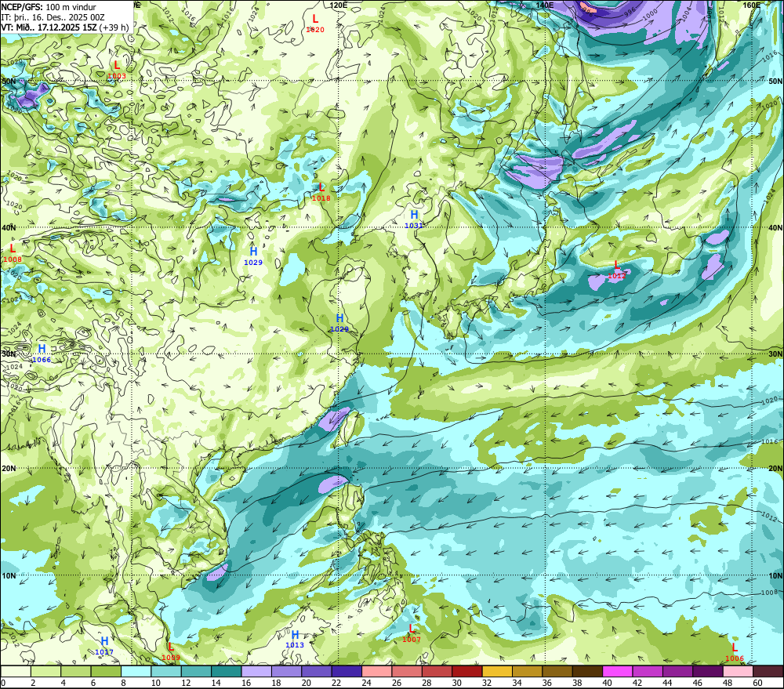Click the L 1008 low pressure marker
The height and width of the screenshot is (689, 784).
point(13,253)
